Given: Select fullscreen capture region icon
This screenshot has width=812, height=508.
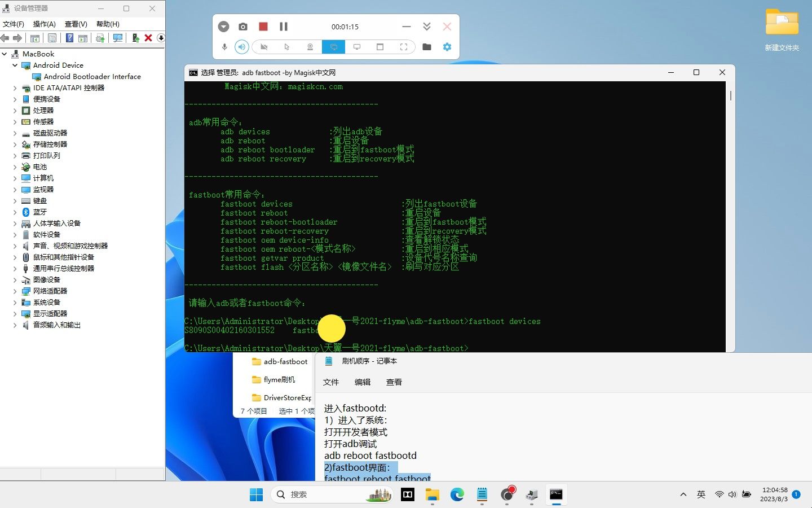Looking at the screenshot, I should click(404, 47).
